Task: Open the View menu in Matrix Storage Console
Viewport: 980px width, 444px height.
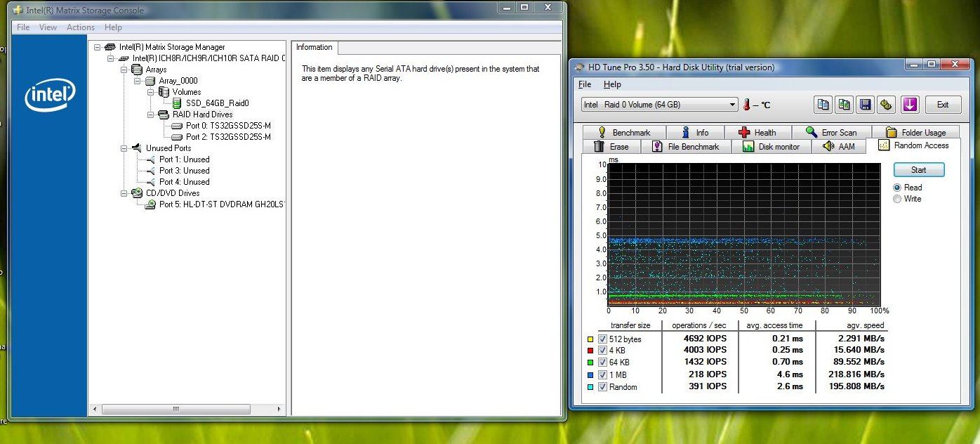Action: (48, 27)
